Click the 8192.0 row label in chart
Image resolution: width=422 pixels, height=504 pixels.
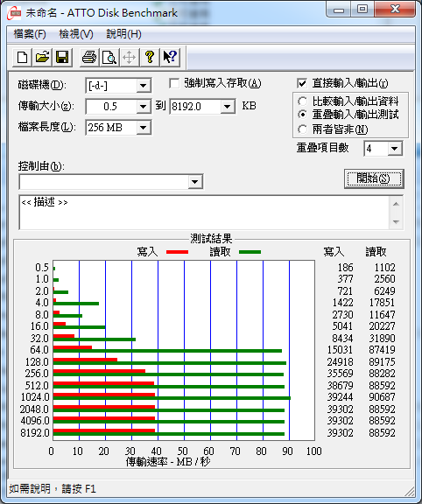[x=35, y=432]
